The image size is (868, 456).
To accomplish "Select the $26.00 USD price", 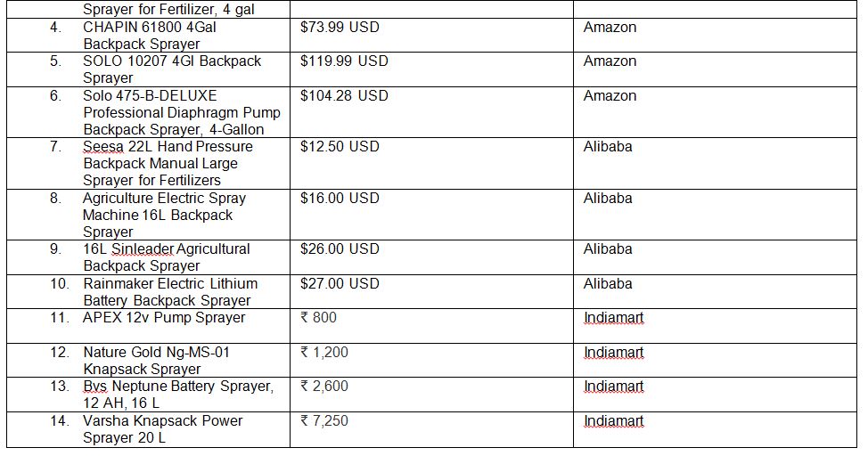I will [340, 248].
